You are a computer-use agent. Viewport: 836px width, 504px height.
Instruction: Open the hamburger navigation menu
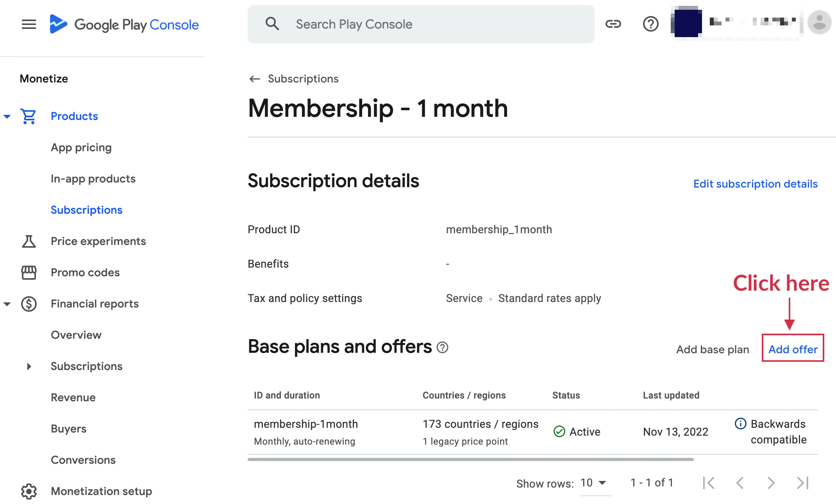tap(29, 24)
